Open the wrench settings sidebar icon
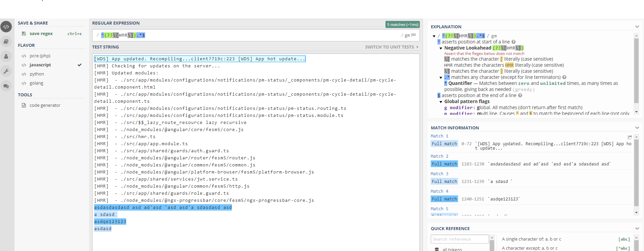Image resolution: width=644 pixels, height=251 pixels. pyautogui.click(x=6, y=71)
